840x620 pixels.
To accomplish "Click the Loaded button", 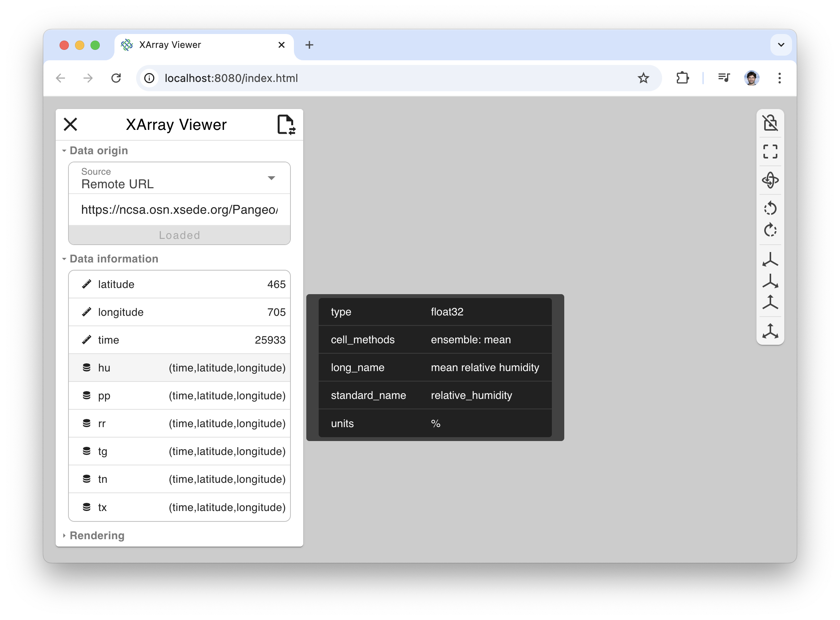I will pos(179,235).
